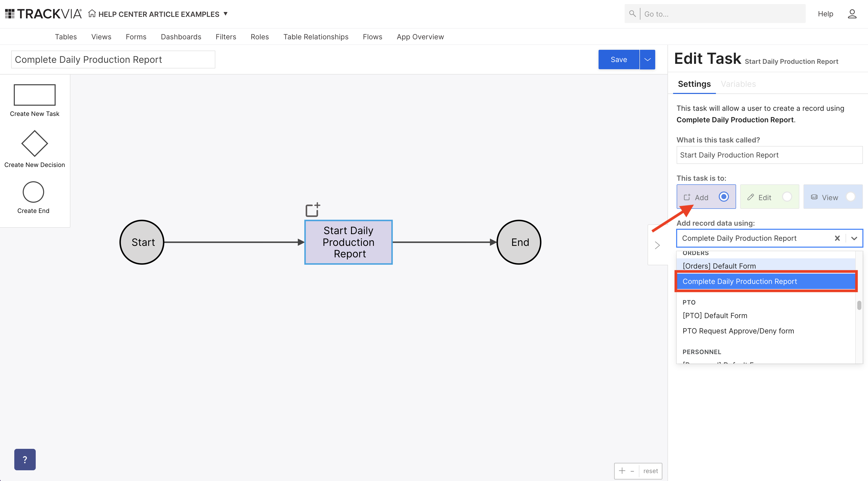The width and height of the screenshot is (868, 481).
Task: Open App Overview
Action: tap(420, 37)
